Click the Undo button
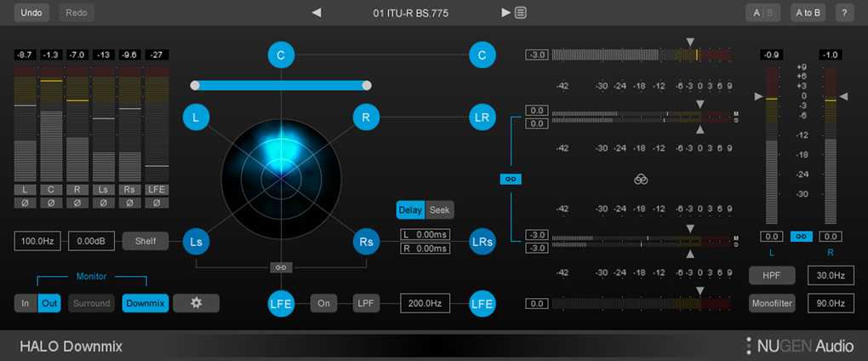The image size is (868, 361). 31,13
